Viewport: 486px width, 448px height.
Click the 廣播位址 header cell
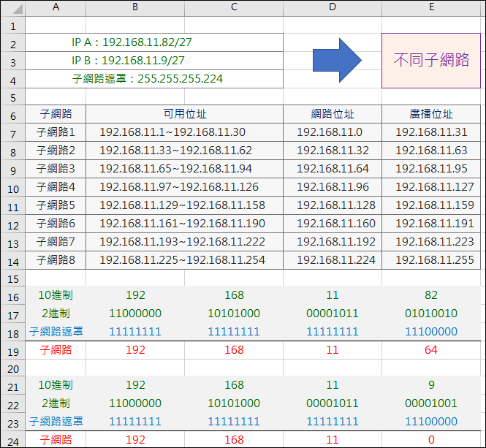coord(431,114)
